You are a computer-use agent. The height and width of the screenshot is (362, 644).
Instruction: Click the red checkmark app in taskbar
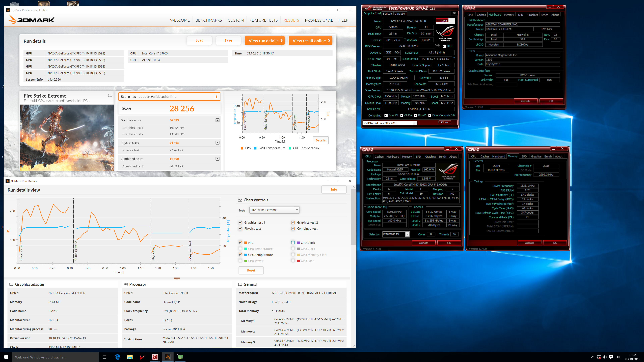tap(143, 357)
